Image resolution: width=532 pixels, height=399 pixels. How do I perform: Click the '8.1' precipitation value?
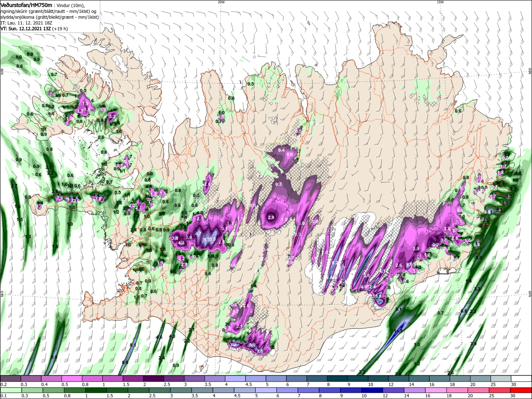[133, 345]
